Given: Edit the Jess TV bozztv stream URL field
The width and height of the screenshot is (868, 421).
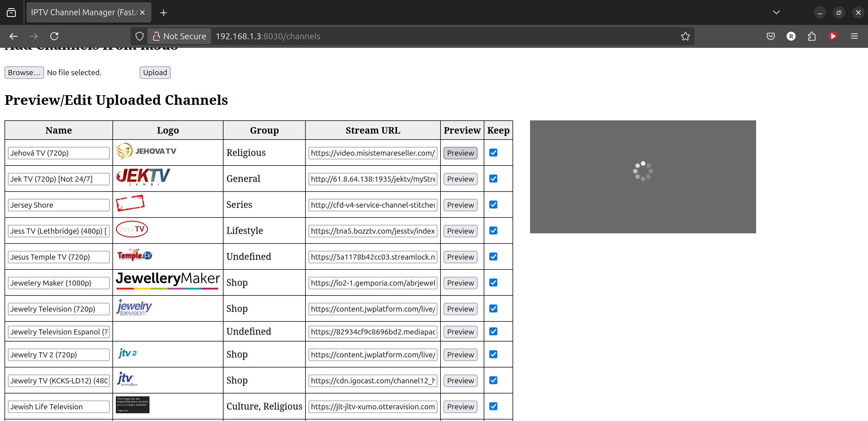Looking at the screenshot, I should pos(373,231).
